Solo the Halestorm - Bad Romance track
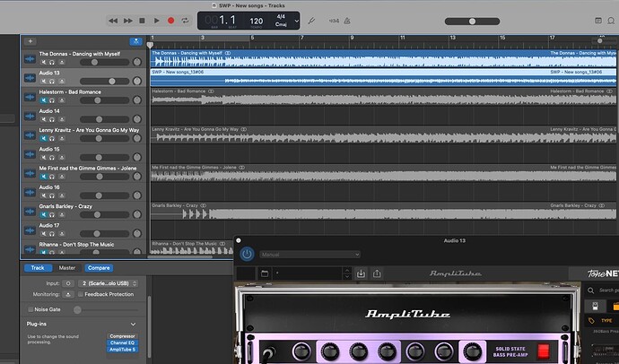Image resolution: width=619 pixels, height=364 pixels. pyautogui.click(x=52, y=100)
